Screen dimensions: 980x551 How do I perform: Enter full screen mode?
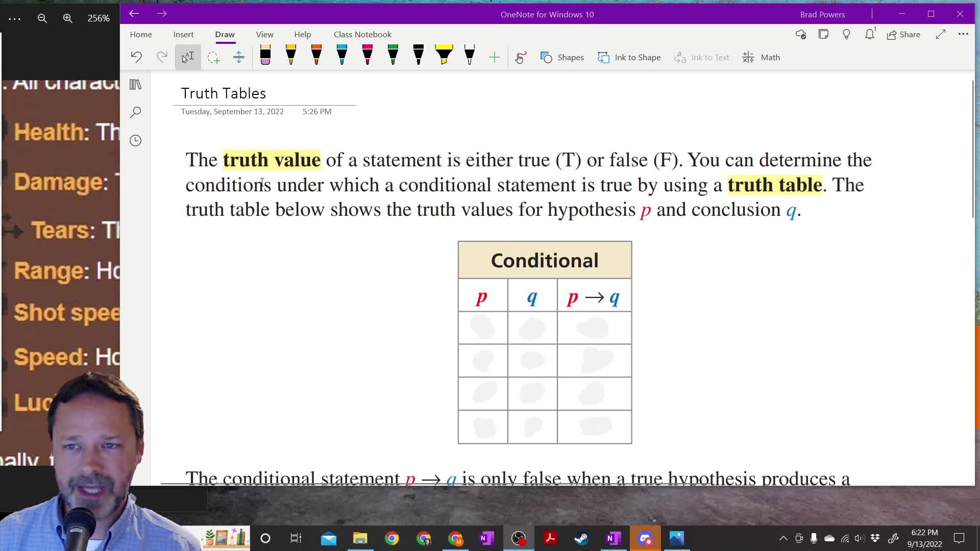(x=941, y=34)
